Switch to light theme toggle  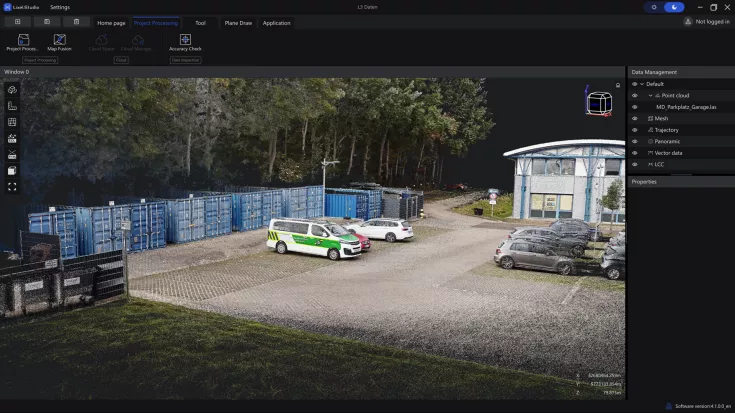[654, 7]
